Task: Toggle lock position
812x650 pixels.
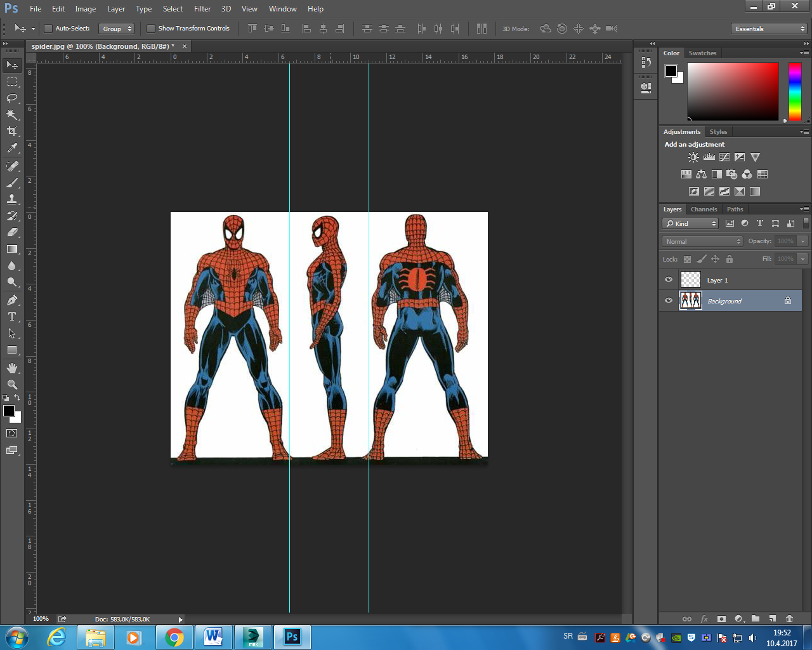Action: pos(715,259)
